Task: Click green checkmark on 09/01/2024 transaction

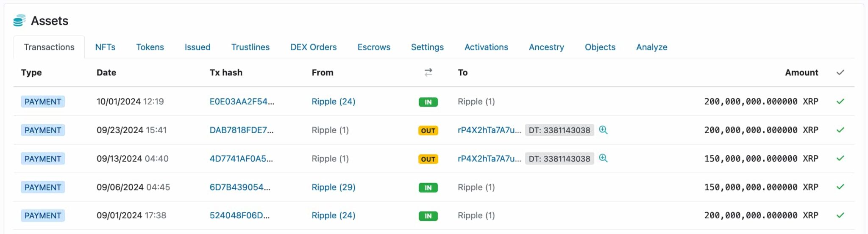Action: click(840, 215)
